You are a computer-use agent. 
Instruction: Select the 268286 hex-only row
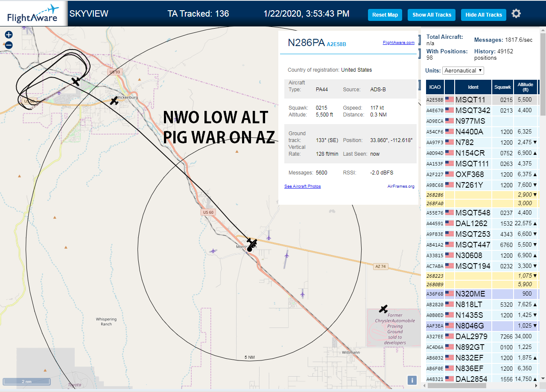click(x=482, y=195)
